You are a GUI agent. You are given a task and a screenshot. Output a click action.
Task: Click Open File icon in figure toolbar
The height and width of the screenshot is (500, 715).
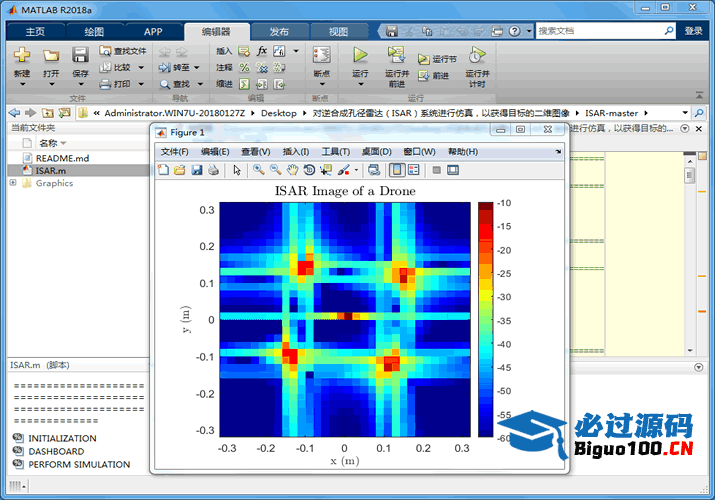(x=180, y=170)
